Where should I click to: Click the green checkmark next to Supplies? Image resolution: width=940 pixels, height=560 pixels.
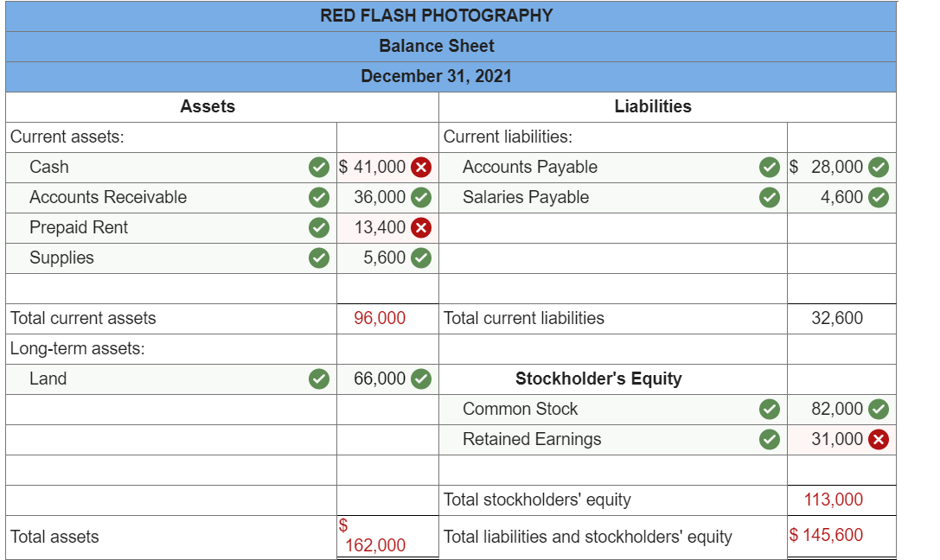pos(320,258)
